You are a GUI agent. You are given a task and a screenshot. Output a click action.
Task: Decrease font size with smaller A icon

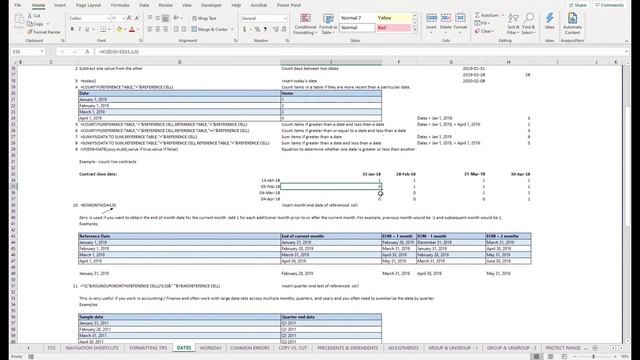point(137,18)
